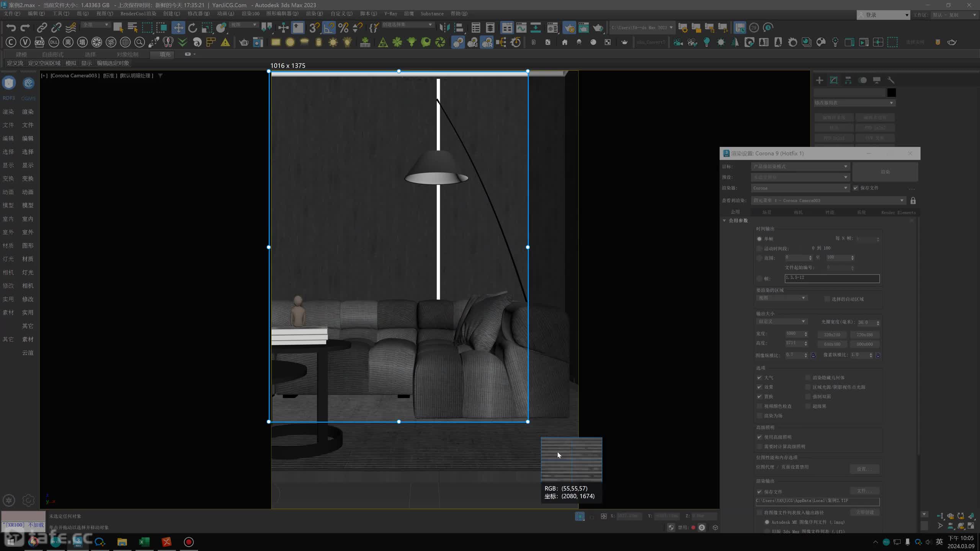Image resolution: width=980 pixels, height=551 pixels.
Task: Click the 编辑选定对象 ribbon button
Action: click(x=113, y=63)
